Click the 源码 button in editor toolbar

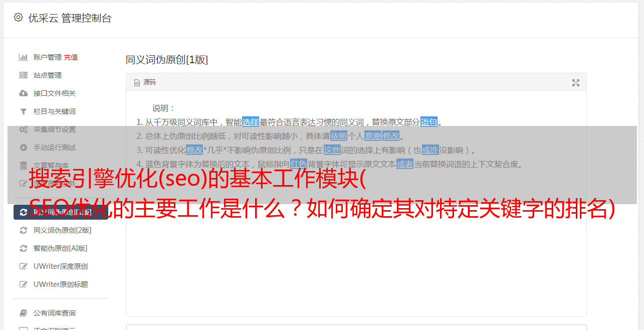[x=145, y=82]
